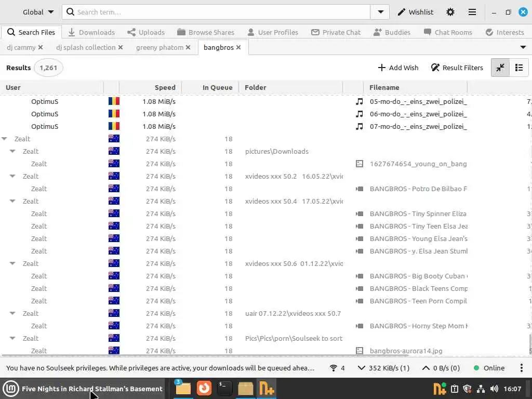Viewport: 532px width, 399px height.
Task: Open the terminal from the taskbar
Action: (x=224, y=389)
